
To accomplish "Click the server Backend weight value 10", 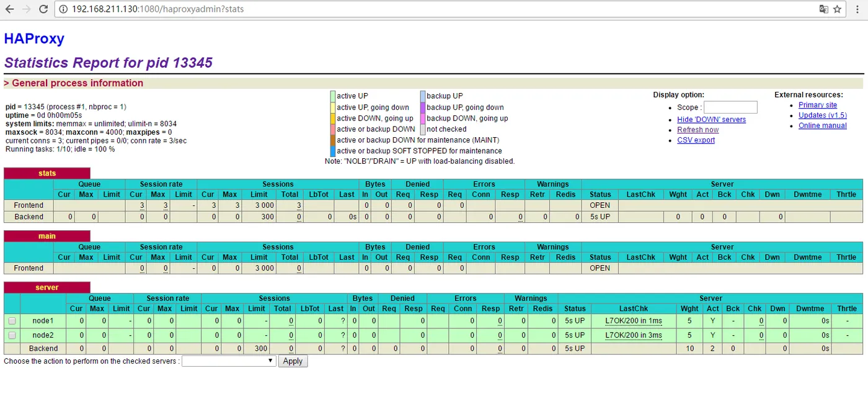I will click(690, 349).
